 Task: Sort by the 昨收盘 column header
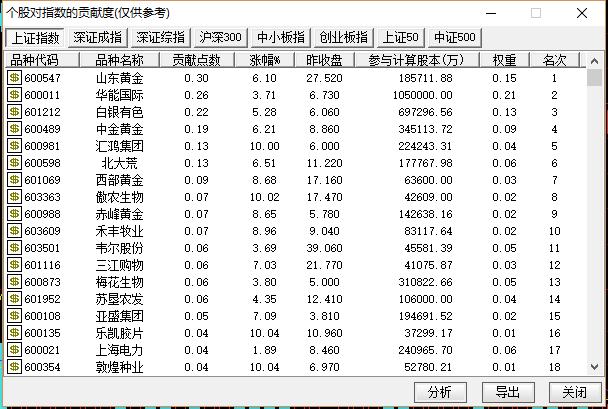coord(325,60)
